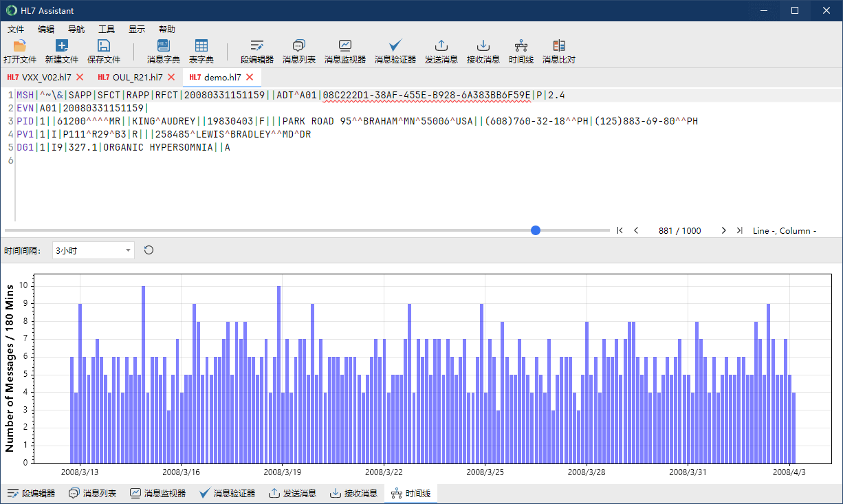Jump to the first message in pager

pos(620,231)
